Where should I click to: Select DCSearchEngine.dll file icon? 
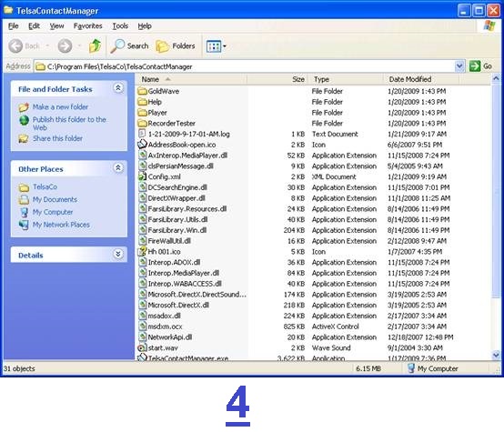coord(143,187)
